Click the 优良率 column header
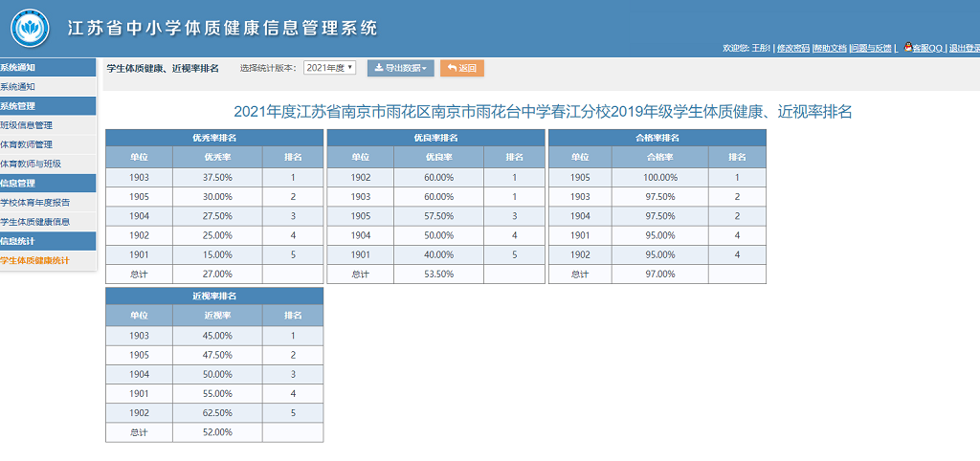The image size is (980, 461). (x=438, y=158)
